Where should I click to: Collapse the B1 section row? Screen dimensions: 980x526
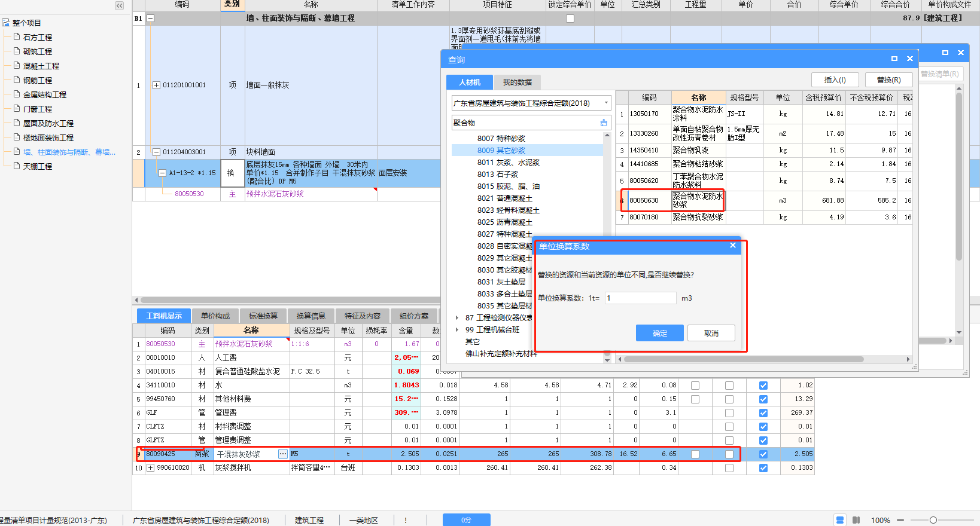click(x=151, y=19)
